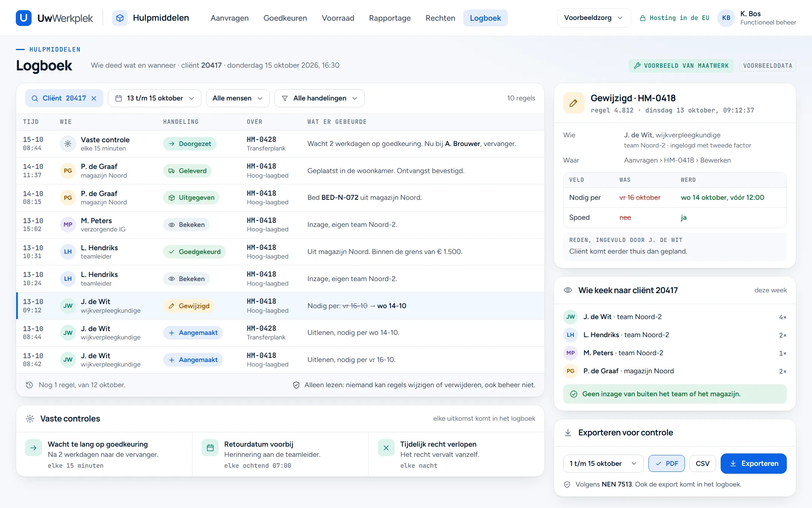The image size is (812, 508).
Task: Click the calendar icon for Retourdatum voorbij
Action: pos(210,448)
